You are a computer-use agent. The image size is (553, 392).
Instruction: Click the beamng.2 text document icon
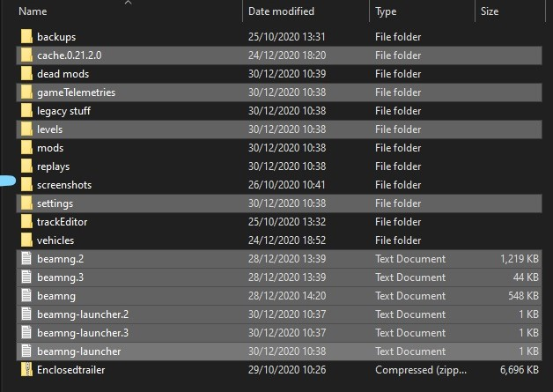click(x=26, y=259)
